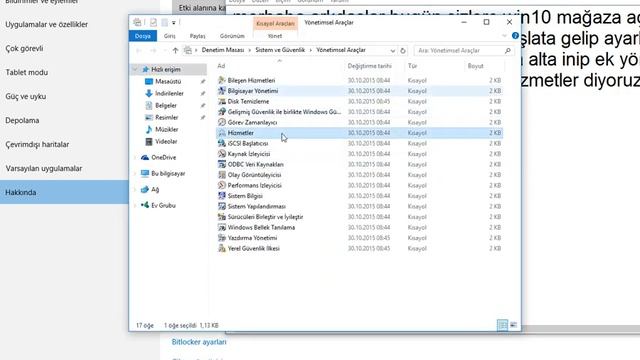The width and height of the screenshot is (640, 360).
Task: Click the ODBC Veri Kaynakları icon
Action: point(222,164)
